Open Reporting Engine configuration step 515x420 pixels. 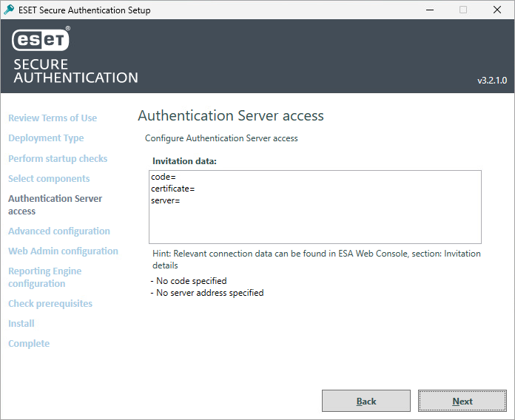pos(44,277)
